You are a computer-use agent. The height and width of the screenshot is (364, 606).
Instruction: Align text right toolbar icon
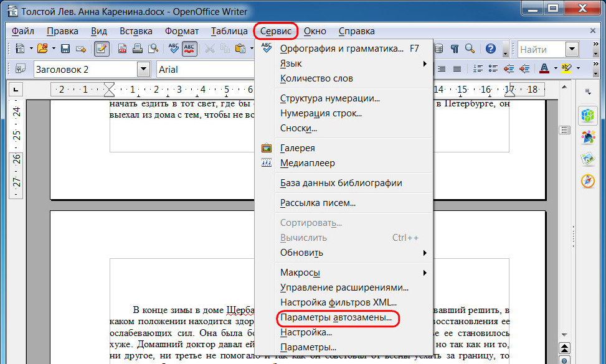coord(442,69)
